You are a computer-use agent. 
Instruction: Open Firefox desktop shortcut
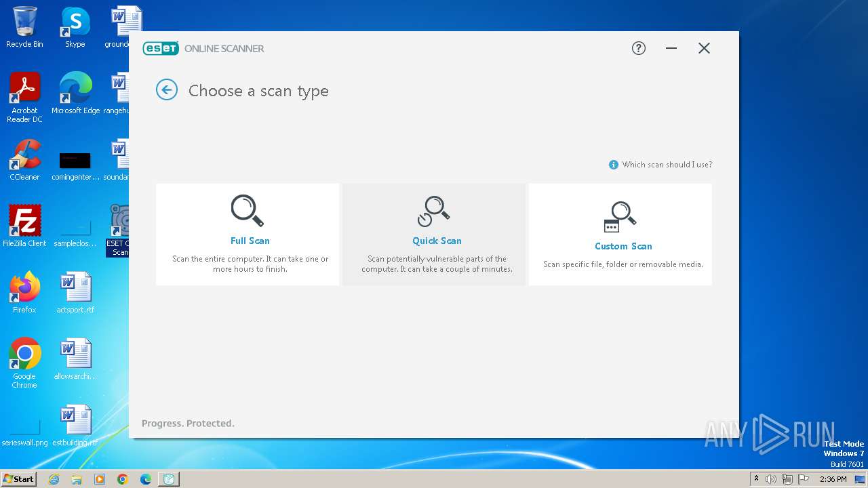pos(24,293)
